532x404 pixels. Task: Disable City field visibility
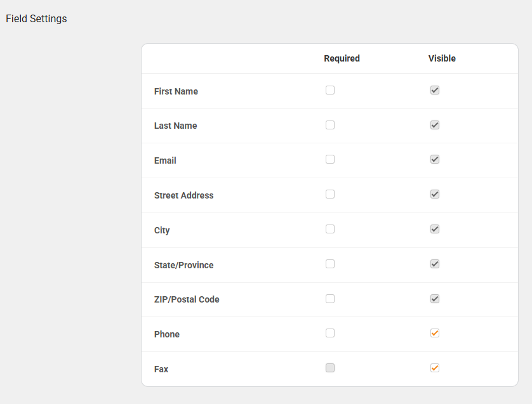(x=435, y=229)
